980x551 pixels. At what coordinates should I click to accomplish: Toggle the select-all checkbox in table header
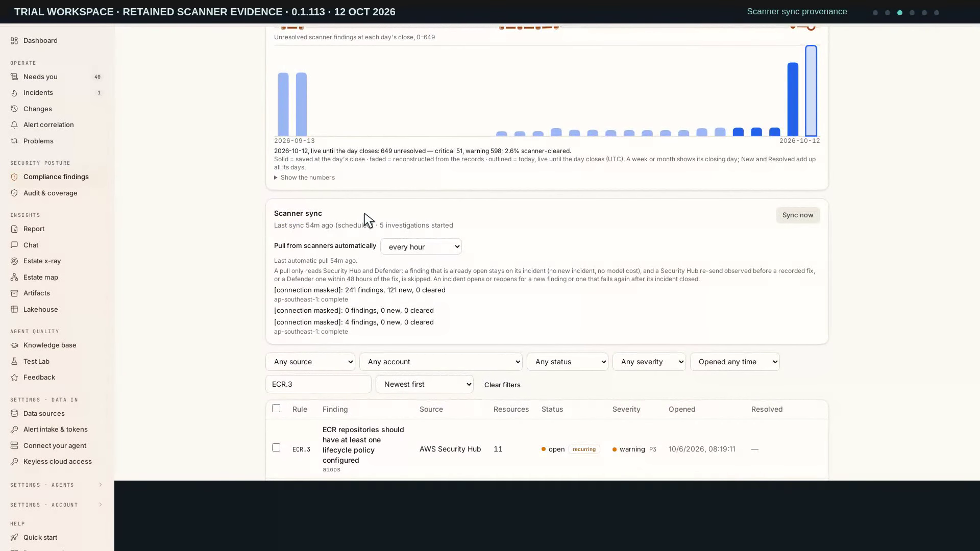click(x=276, y=409)
